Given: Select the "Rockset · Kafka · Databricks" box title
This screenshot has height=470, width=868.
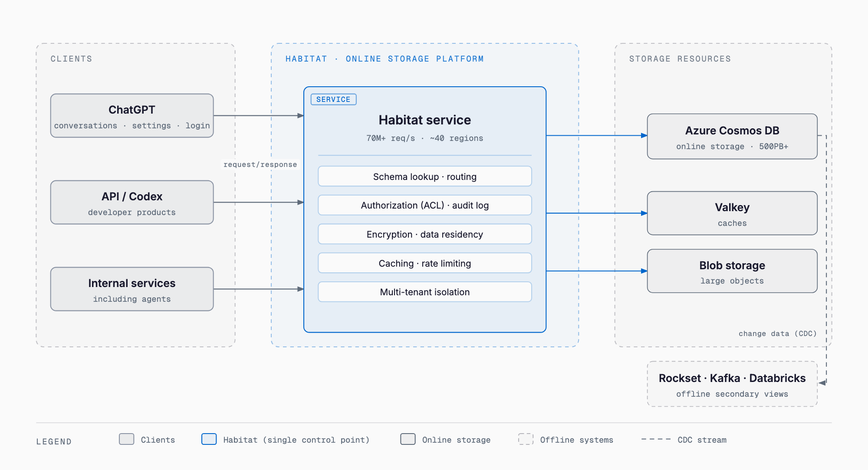Looking at the screenshot, I should click(732, 378).
